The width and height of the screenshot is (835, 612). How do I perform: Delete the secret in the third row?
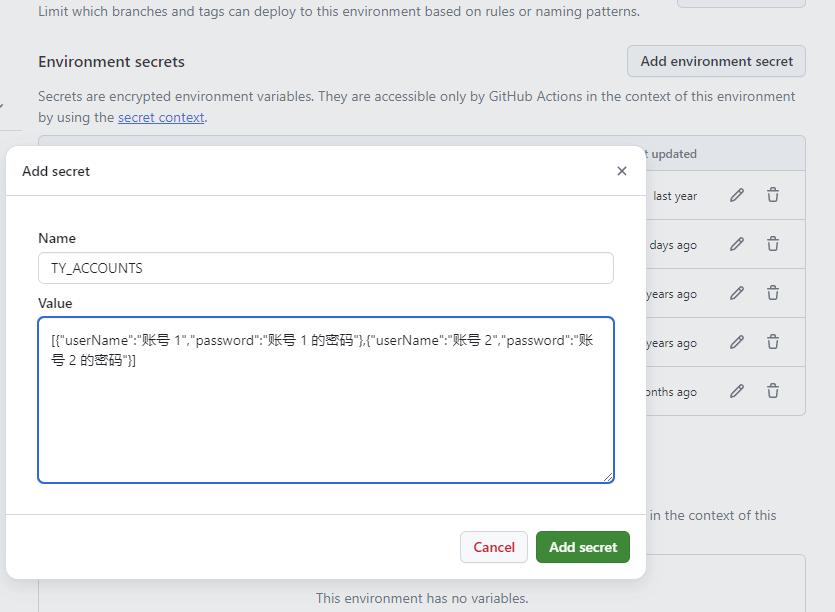[773, 294]
